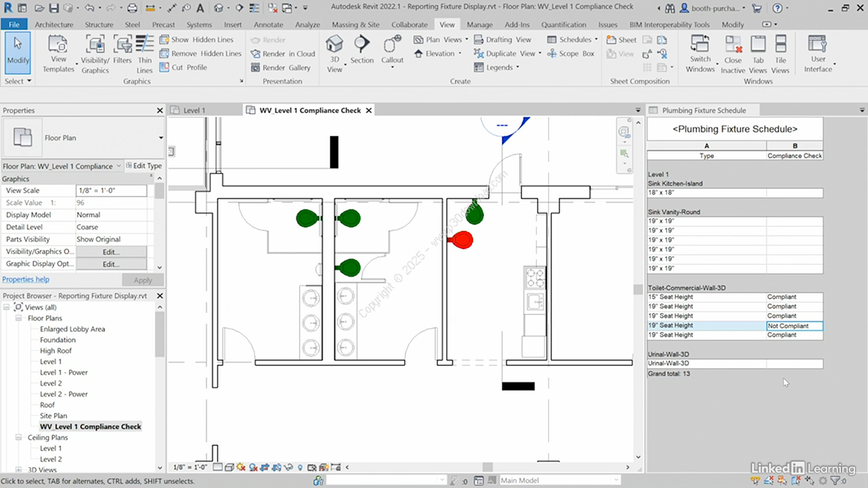
Task: Click the Apply button in Properties
Action: pos(142,280)
